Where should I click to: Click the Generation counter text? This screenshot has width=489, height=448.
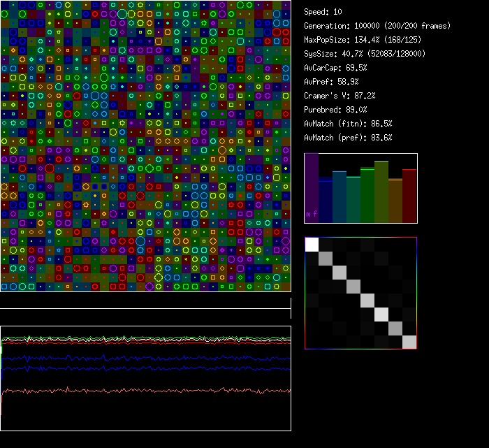tap(377, 26)
